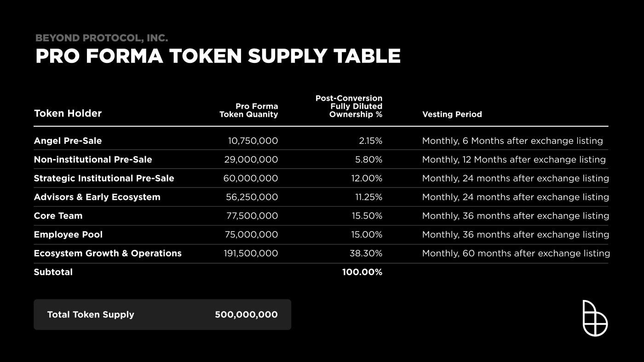Viewport: 644px width, 362px height.
Task: Click the Beyond Protocol, Inc. heading
Action: coord(102,38)
